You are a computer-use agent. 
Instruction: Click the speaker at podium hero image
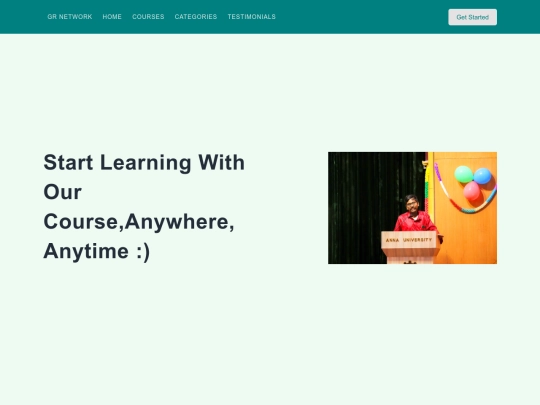(x=412, y=208)
